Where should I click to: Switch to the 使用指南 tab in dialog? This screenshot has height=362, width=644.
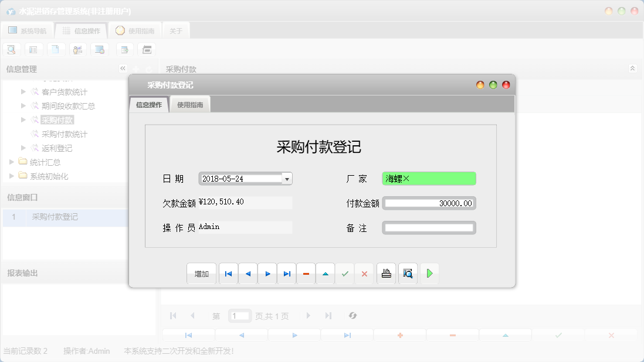pos(190,104)
